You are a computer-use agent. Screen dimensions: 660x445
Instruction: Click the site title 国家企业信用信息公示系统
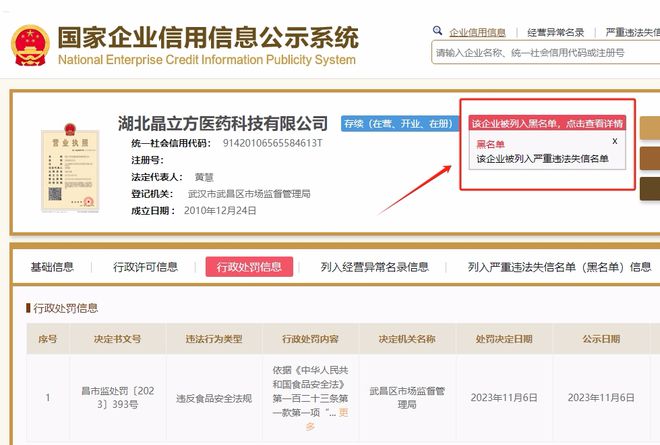coord(208,38)
